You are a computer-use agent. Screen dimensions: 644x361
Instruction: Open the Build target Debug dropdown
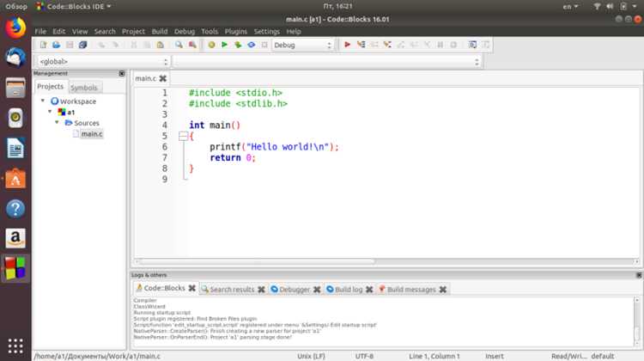[303, 46]
